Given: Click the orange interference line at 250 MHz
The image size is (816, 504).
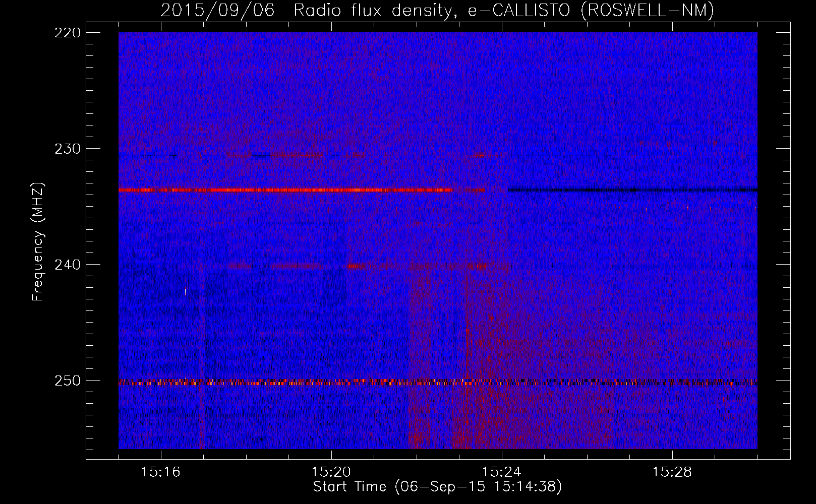Looking at the screenshot, I should [x=438, y=382].
